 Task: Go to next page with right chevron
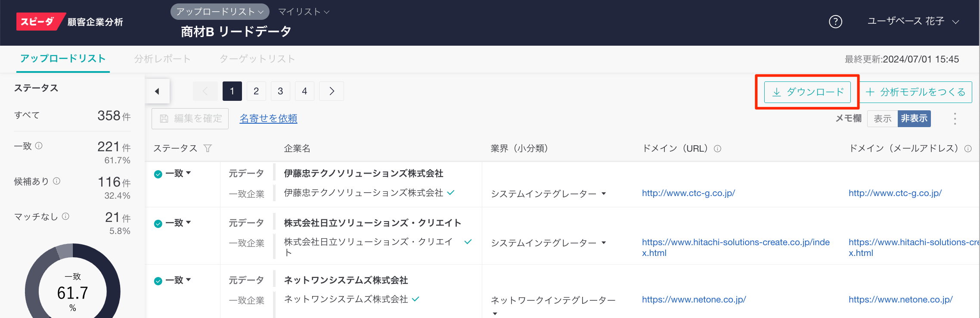[332, 91]
